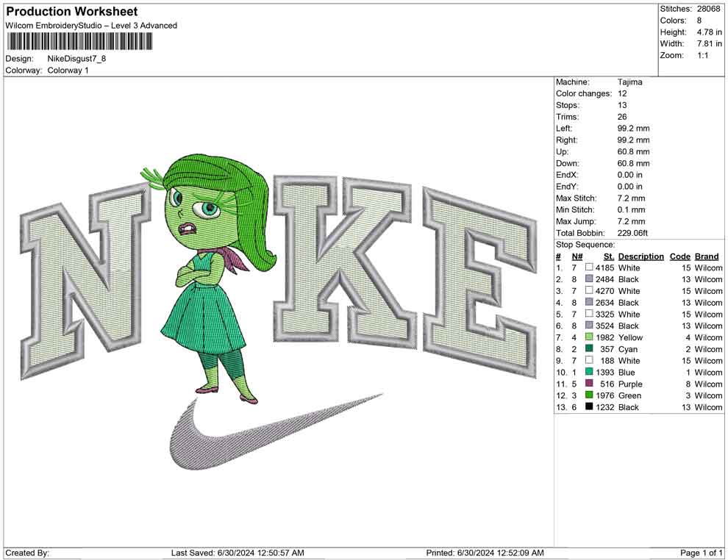Click the Blue description in row 10
The image size is (728, 560).
[x=627, y=372]
